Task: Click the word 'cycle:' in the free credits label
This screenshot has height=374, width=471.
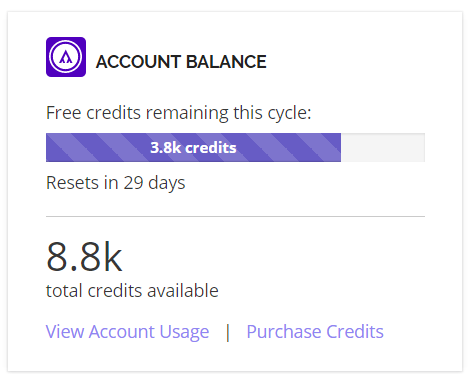Action: point(289,113)
